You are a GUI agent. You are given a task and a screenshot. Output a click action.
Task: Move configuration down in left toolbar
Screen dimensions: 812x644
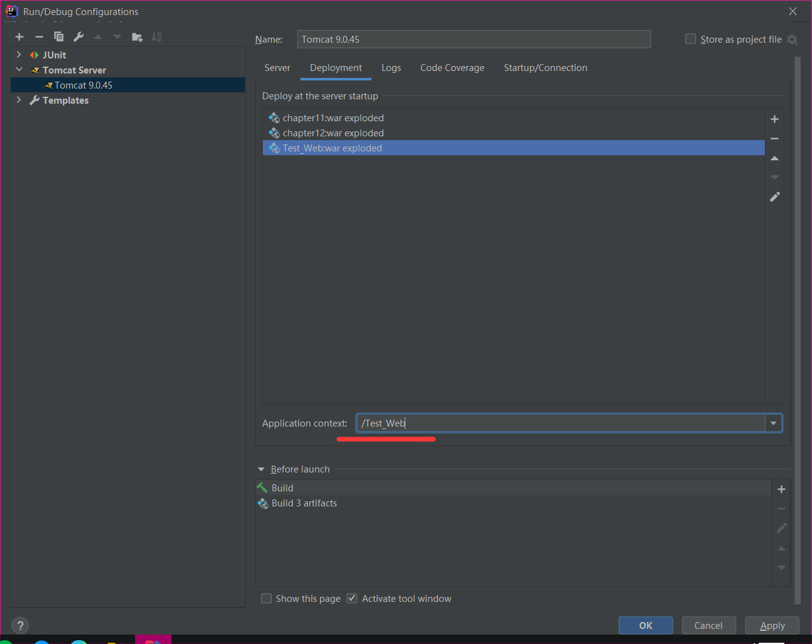pos(117,37)
